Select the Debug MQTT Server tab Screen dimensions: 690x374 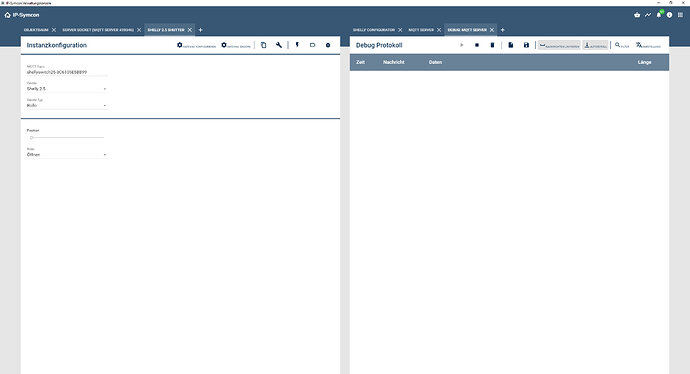click(x=467, y=30)
